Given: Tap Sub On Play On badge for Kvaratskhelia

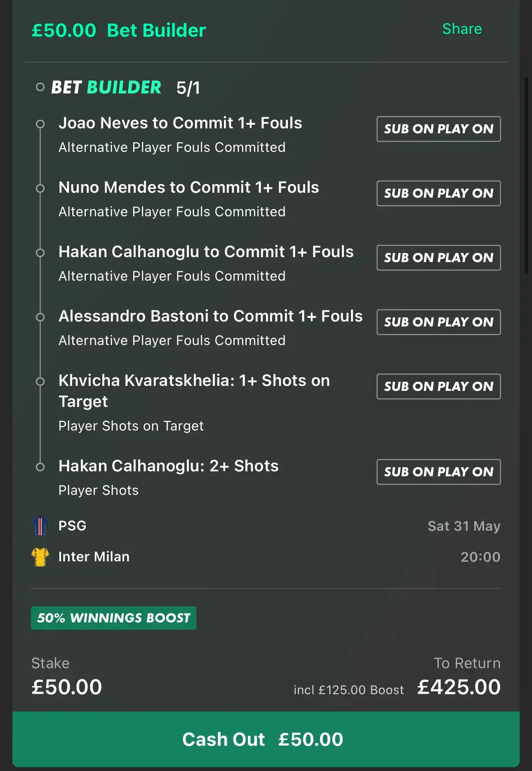Looking at the screenshot, I should pos(438,386).
